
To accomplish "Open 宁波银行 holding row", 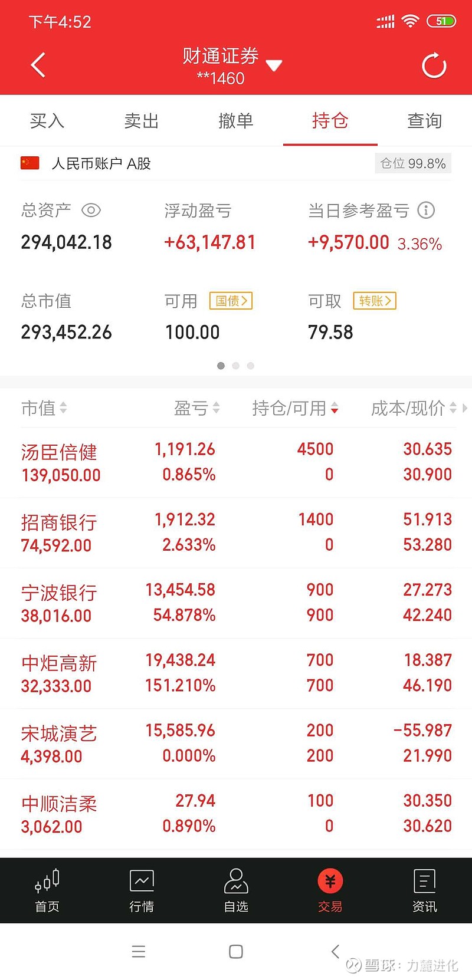I will tap(236, 603).
